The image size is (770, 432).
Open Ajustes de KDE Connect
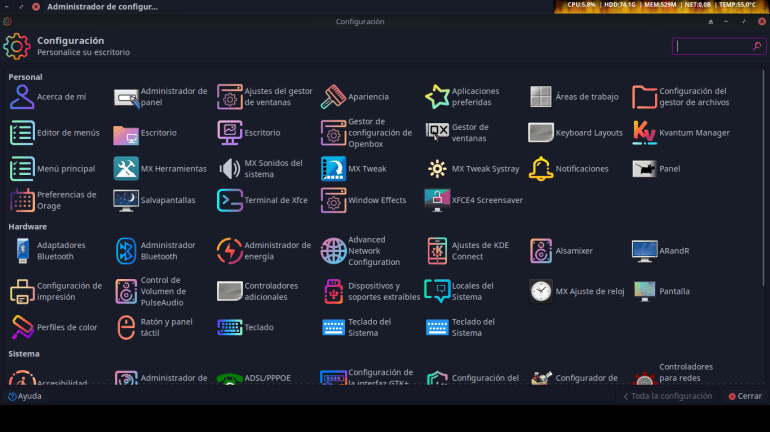point(437,250)
